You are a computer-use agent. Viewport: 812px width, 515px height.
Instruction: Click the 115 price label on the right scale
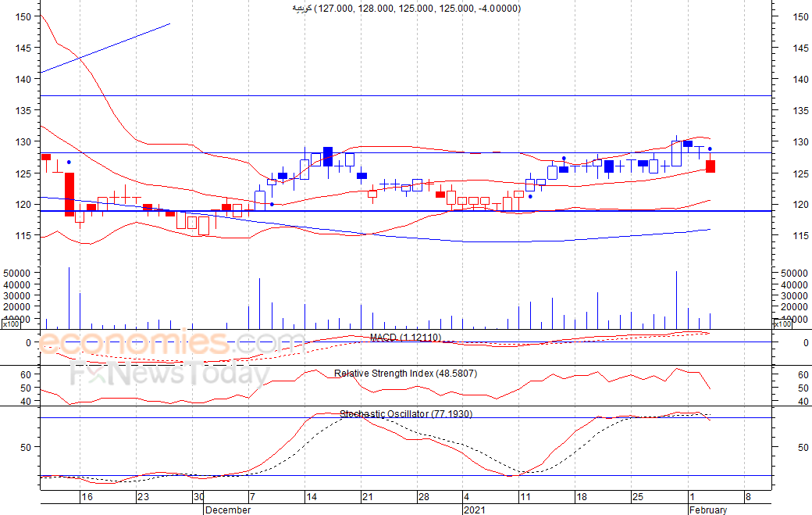pyautogui.click(x=800, y=236)
